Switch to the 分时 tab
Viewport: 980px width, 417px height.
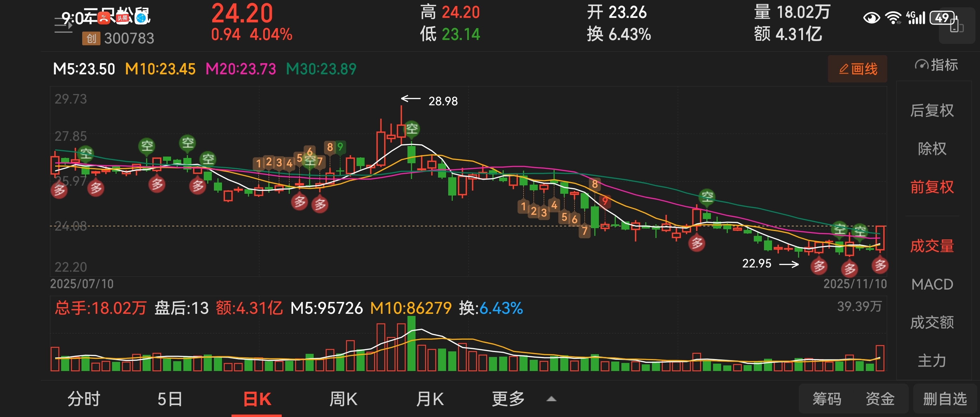point(84,399)
